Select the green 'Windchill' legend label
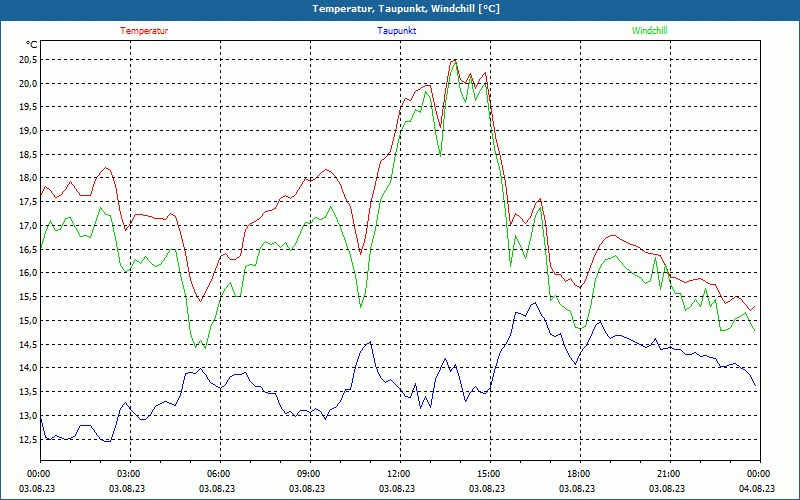This screenshot has width=800, height=500. click(649, 31)
